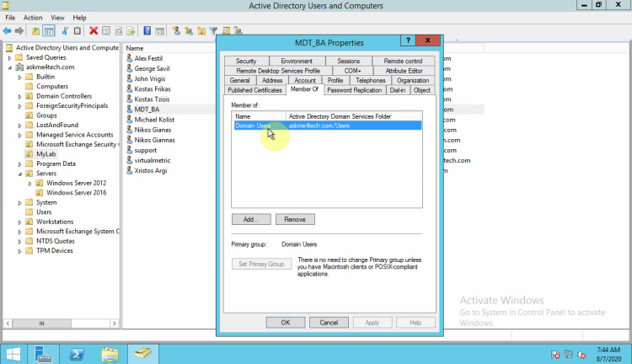Select the MyLab organizational unit

[x=46, y=154]
